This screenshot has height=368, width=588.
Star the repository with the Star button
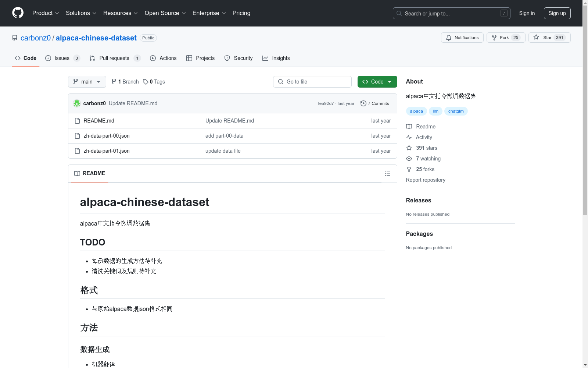pyautogui.click(x=549, y=38)
